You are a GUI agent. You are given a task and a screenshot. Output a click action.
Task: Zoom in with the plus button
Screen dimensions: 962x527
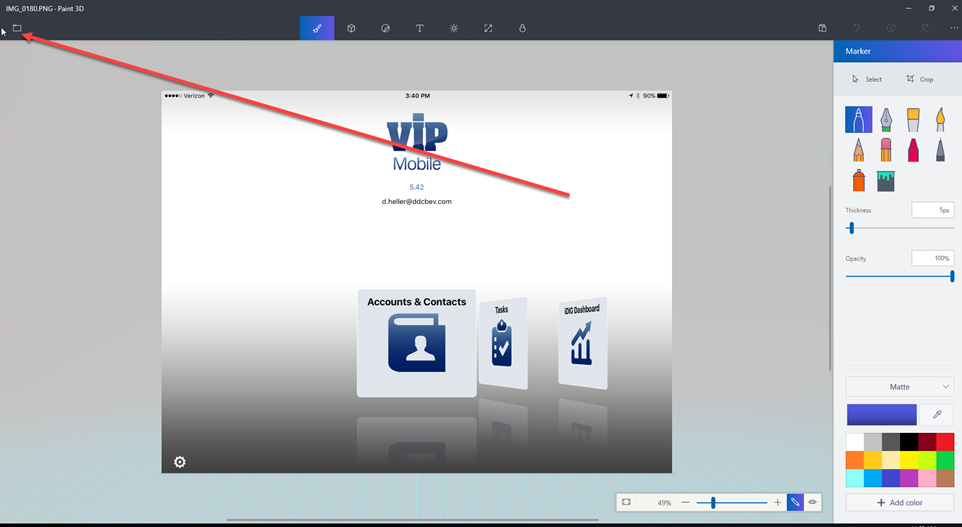tap(777, 502)
